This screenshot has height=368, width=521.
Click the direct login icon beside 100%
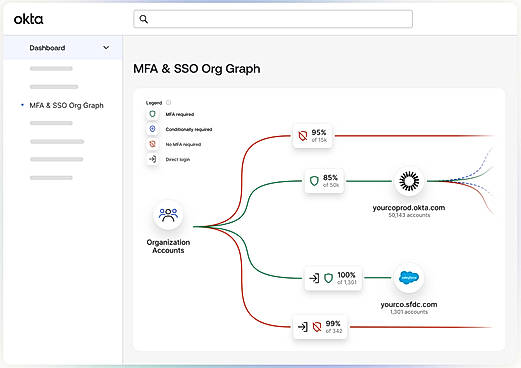(314, 278)
